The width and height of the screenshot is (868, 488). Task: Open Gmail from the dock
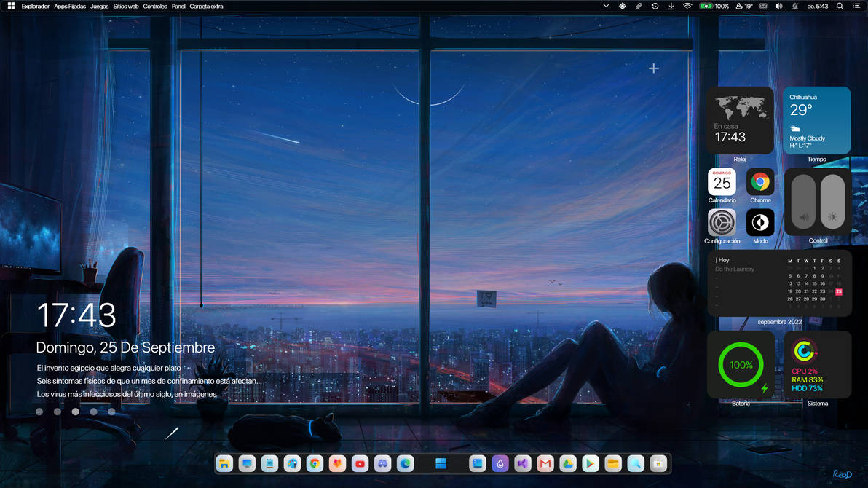click(545, 463)
